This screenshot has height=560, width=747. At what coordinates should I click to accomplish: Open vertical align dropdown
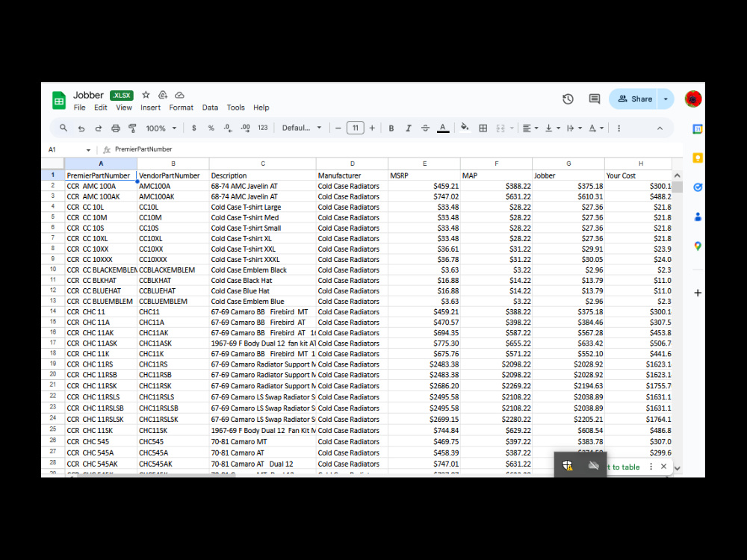coord(553,128)
